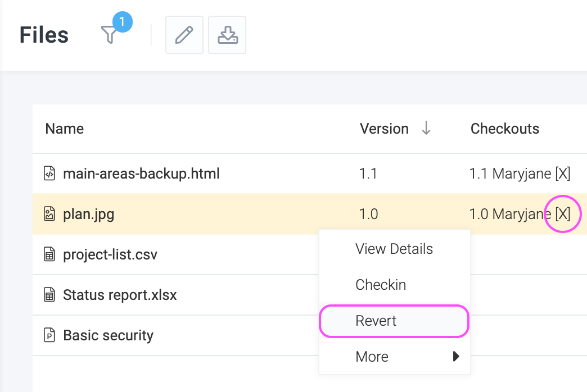
Task: Select plan.jpg file name
Action: (88, 215)
